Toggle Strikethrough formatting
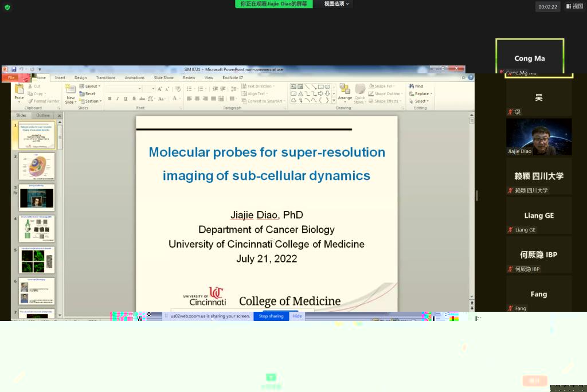This screenshot has width=587, height=392. pyautogui.click(x=142, y=99)
